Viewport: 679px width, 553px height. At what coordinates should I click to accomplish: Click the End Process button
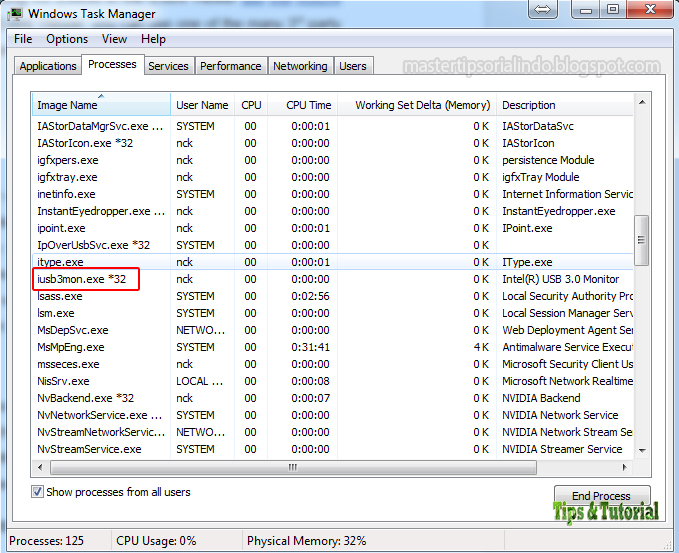601,496
